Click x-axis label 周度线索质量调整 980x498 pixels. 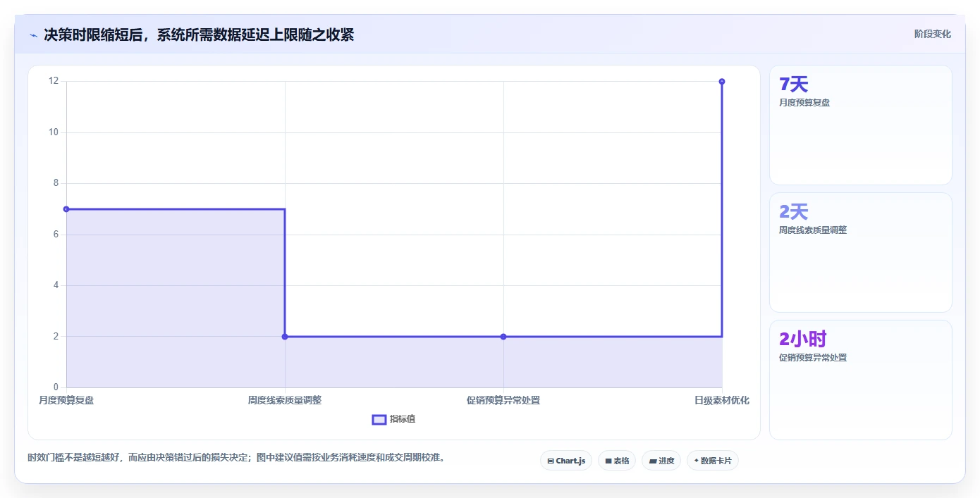tap(285, 400)
